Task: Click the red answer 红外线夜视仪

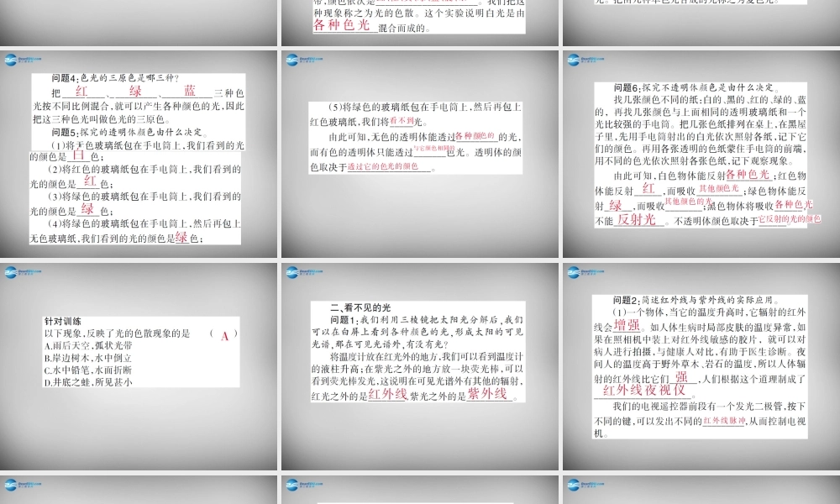Action: pos(644,390)
